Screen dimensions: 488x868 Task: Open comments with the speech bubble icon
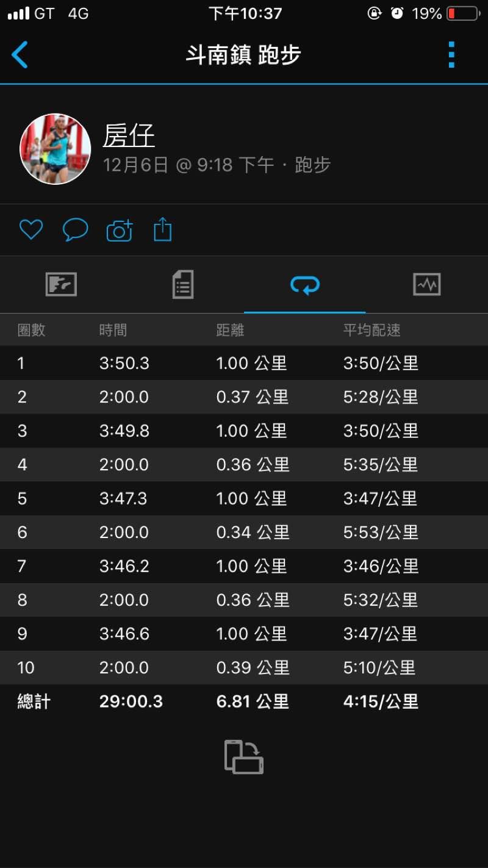click(75, 230)
